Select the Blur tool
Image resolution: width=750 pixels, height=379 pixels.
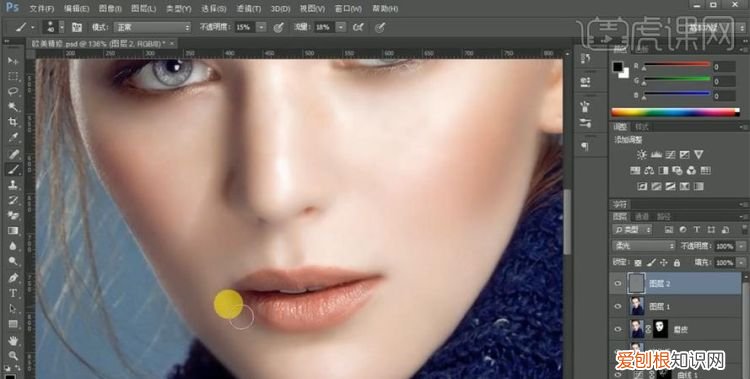13,246
